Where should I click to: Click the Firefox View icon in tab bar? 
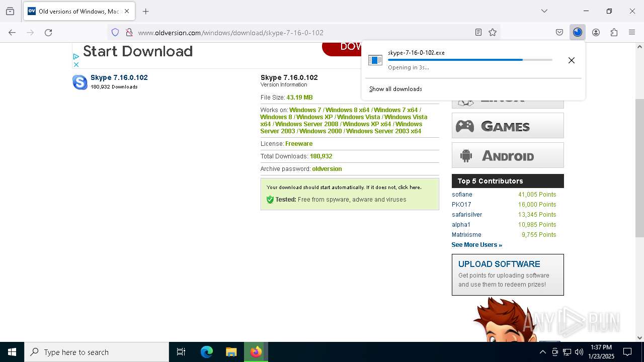pyautogui.click(x=10, y=11)
